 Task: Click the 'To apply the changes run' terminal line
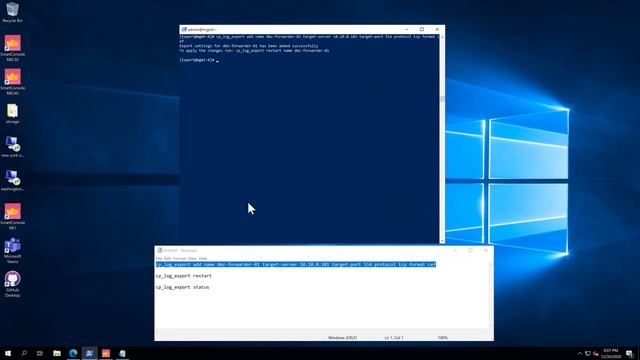point(254,51)
